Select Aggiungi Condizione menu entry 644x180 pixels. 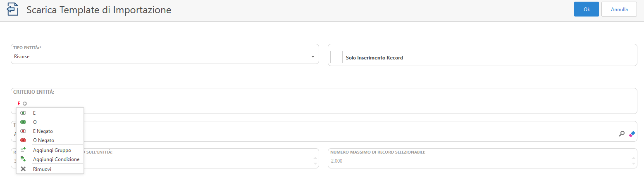(50, 159)
